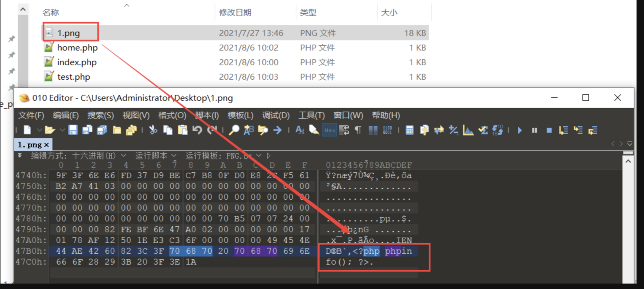
Task: Click the bytes 0100 0001 toolbar icon
Action: (387, 130)
